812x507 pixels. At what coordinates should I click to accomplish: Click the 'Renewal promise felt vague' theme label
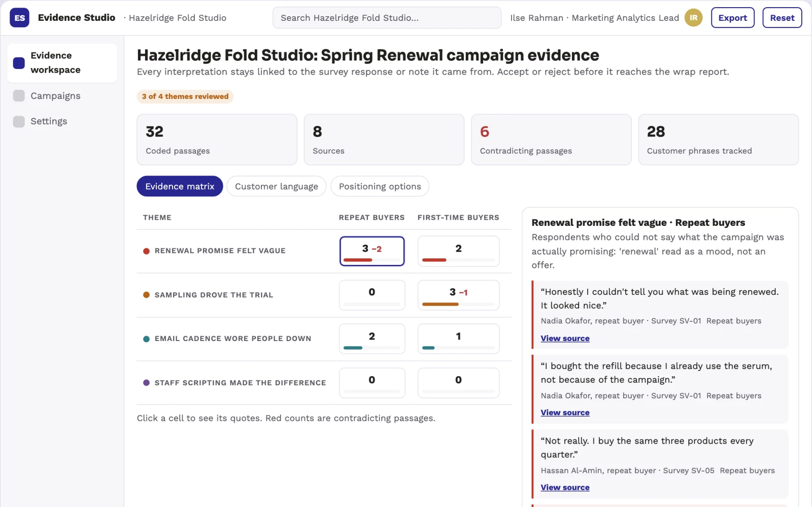[x=220, y=251]
